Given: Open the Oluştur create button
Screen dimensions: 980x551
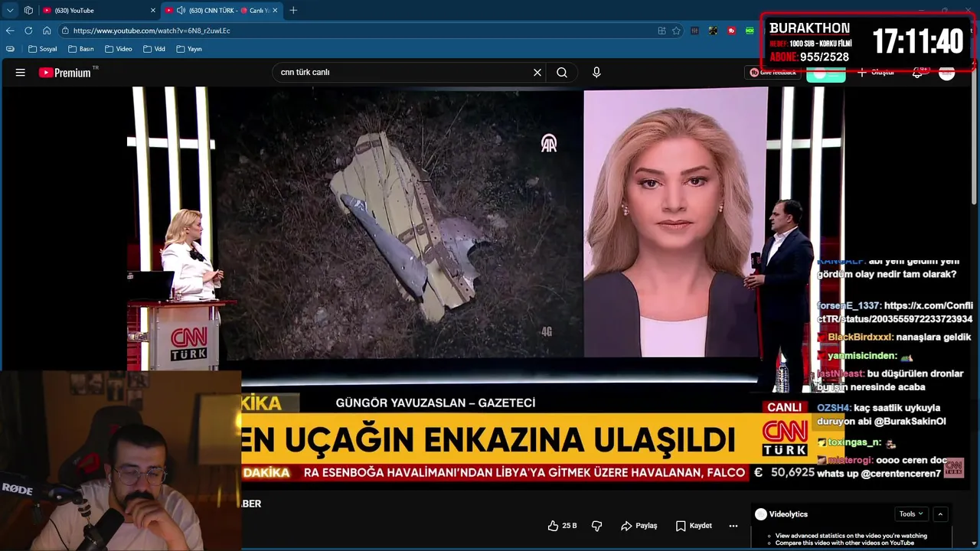Looking at the screenshot, I should (x=876, y=73).
